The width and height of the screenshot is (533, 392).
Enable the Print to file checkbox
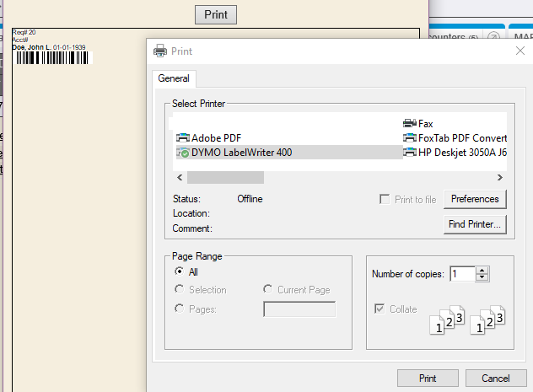click(385, 200)
